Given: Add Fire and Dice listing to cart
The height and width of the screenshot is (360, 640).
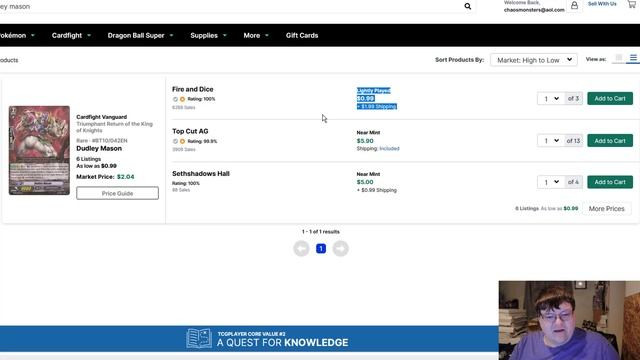Looking at the screenshot, I should [610, 98].
